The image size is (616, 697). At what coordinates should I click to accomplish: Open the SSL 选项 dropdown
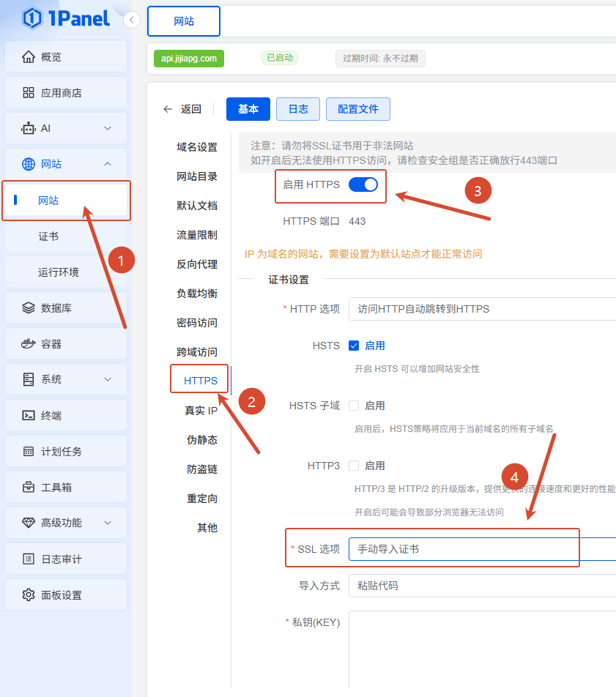(482, 549)
